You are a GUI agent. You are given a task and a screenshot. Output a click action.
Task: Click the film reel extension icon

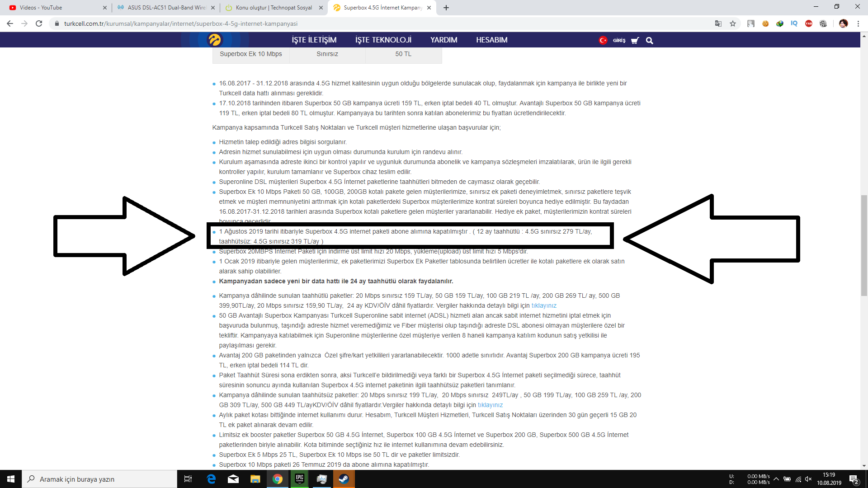[x=823, y=23]
